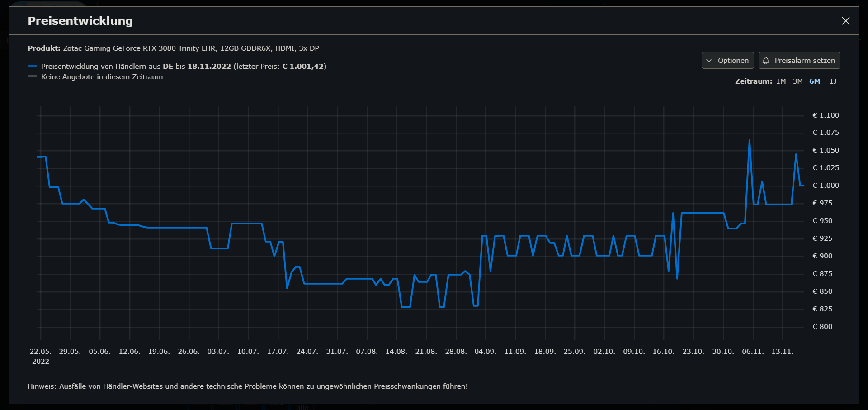Click the € 1.100 axis label

coord(826,115)
